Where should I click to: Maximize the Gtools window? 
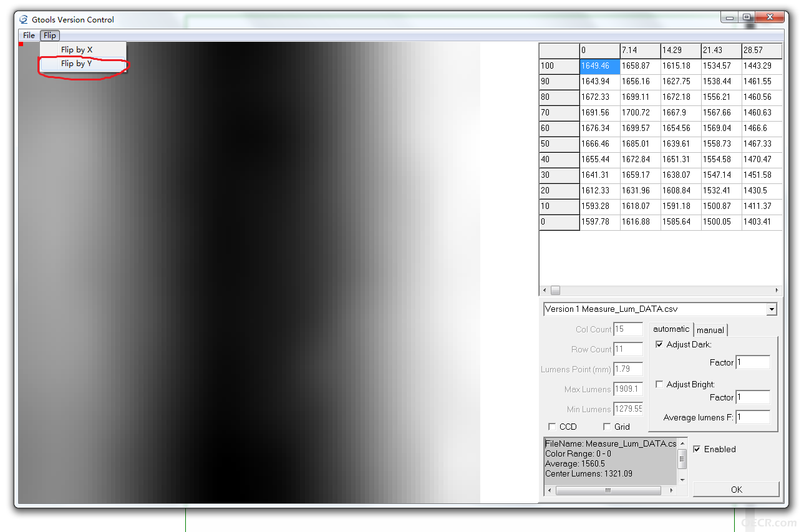coord(747,18)
